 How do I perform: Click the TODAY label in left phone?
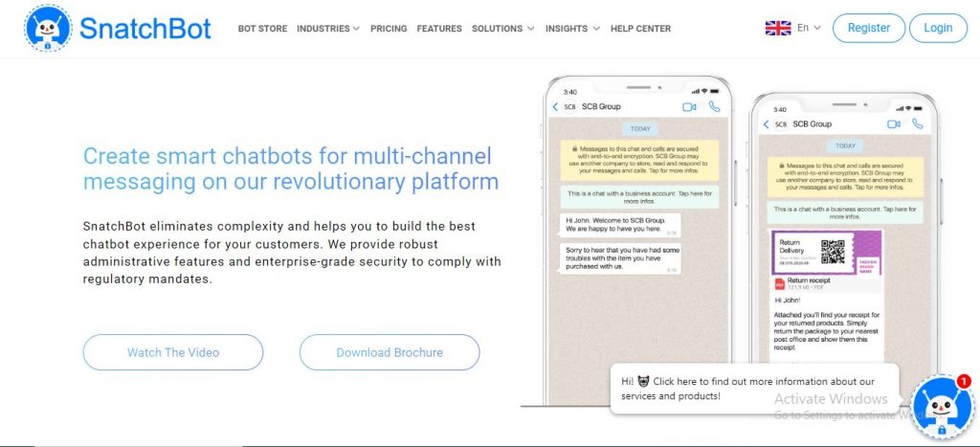[640, 129]
